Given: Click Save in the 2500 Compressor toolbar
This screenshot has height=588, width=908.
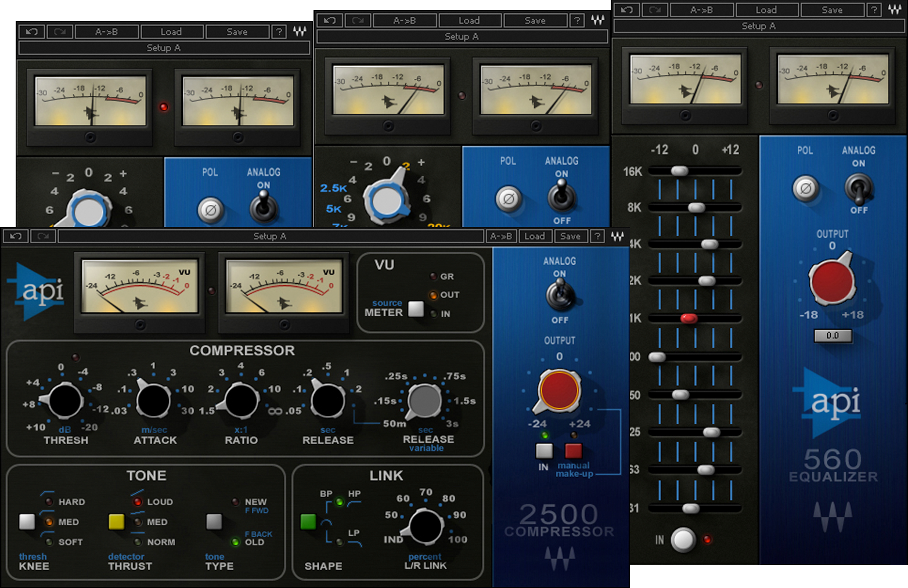Looking at the screenshot, I should tap(570, 236).
